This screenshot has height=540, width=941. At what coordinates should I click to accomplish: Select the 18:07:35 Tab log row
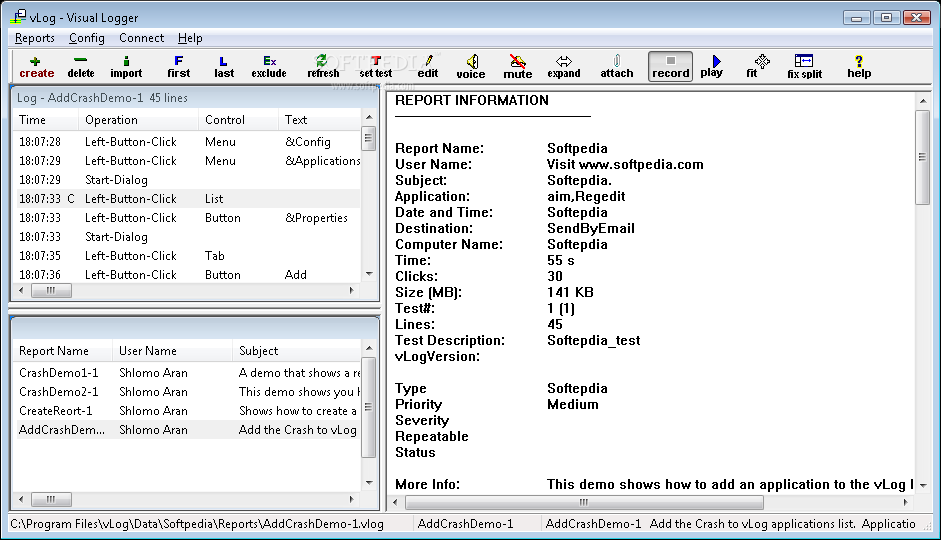(x=188, y=256)
